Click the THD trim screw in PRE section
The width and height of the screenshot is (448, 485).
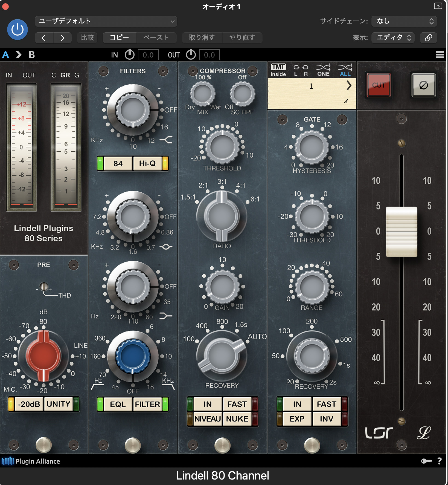click(44, 287)
